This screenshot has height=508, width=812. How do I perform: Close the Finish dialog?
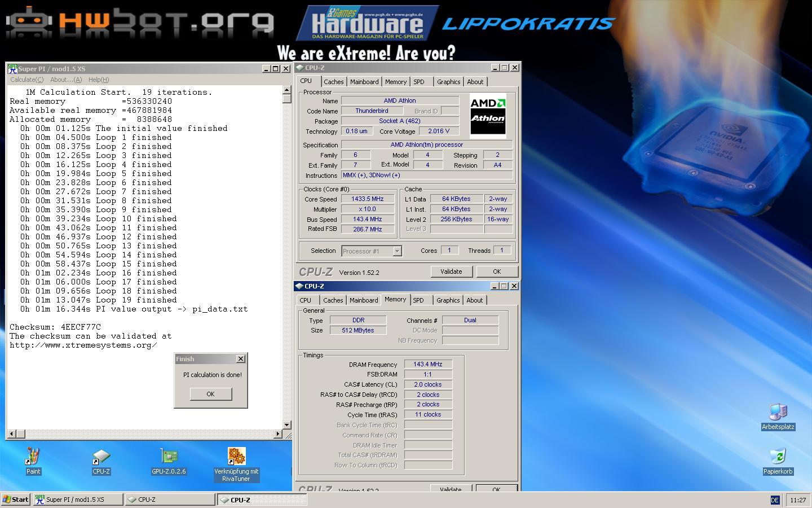[x=241, y=359]
